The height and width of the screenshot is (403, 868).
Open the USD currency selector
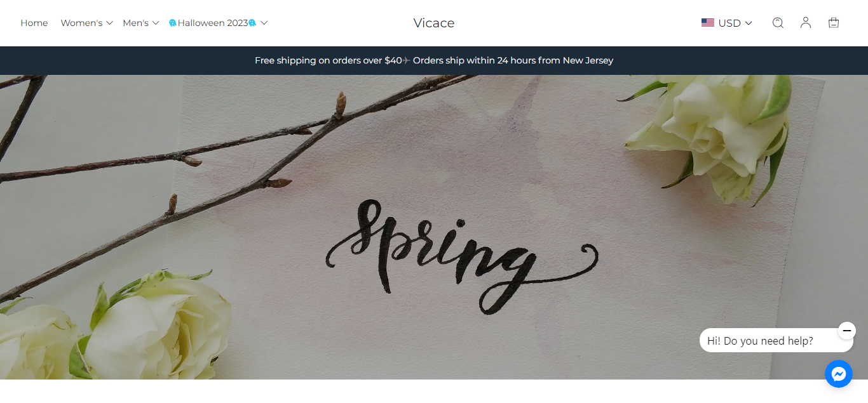point(727,23)
